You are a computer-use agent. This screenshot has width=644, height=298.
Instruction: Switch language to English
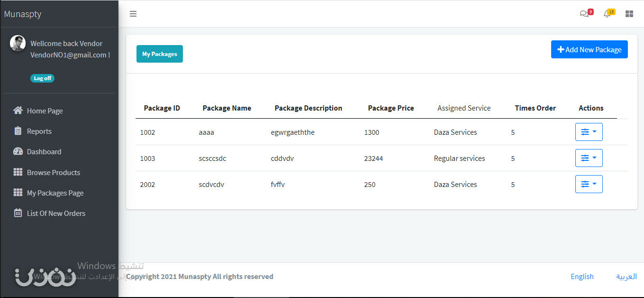pyautogui.click(x=582, y=276)
